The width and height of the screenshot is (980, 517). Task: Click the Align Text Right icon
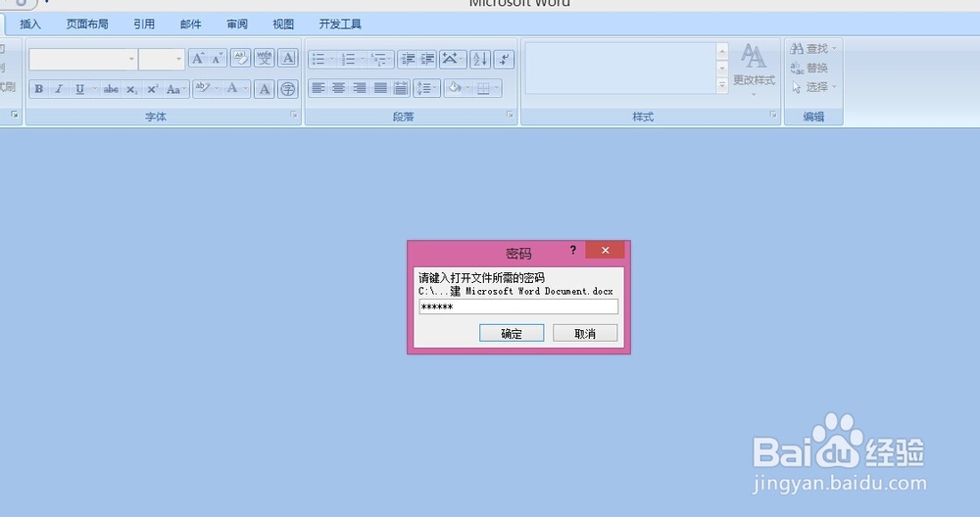(360, 88)
